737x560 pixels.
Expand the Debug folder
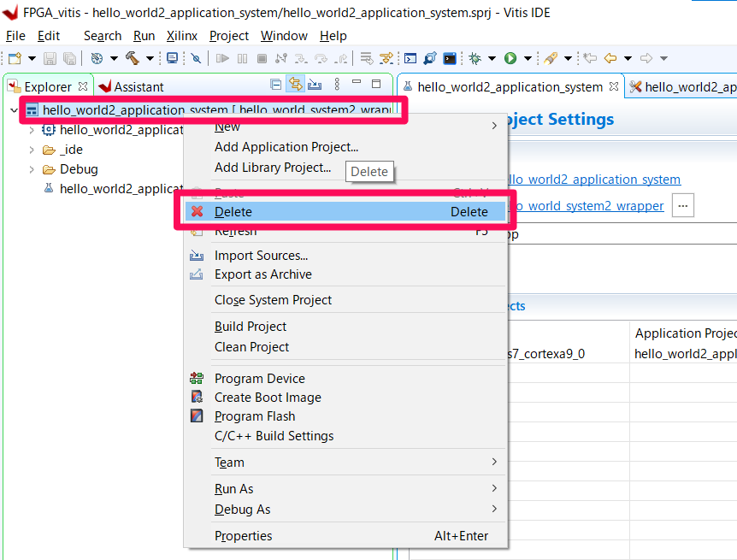pyautogui.click(x=32, y=169)
